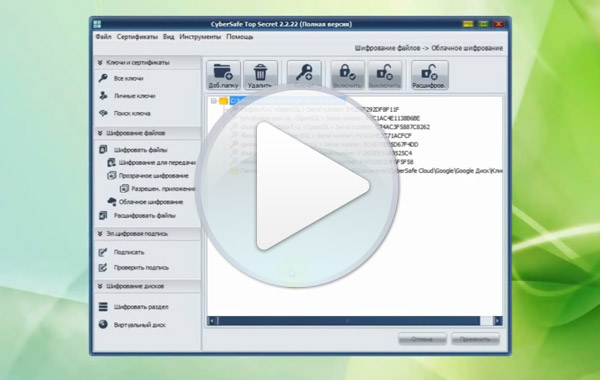Open Виртуальный диск item
Image resolution: width=600 pixels, height=380 pixels.
click(x=132, y=325)
